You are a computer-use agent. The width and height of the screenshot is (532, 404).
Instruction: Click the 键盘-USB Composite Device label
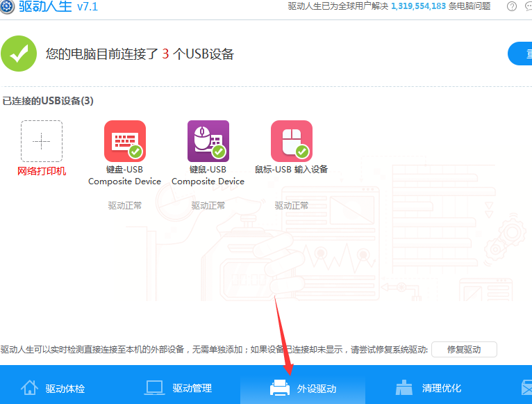point(124,175)
